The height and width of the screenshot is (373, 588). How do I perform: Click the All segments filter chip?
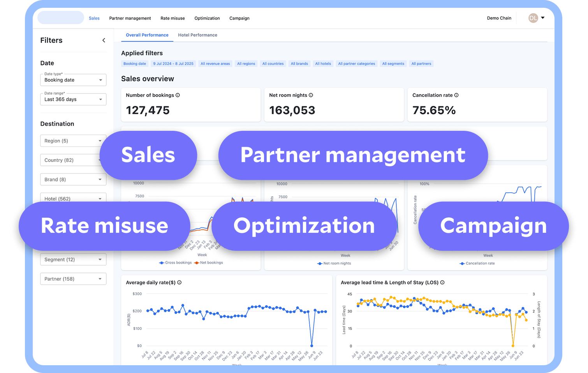click(x=393, y=64)
